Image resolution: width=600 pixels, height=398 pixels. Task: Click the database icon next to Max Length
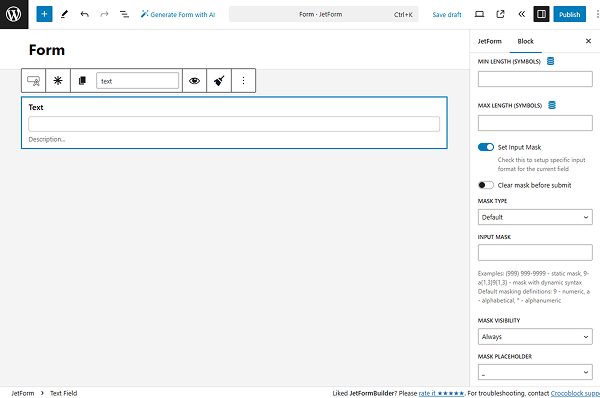(552, 105)
